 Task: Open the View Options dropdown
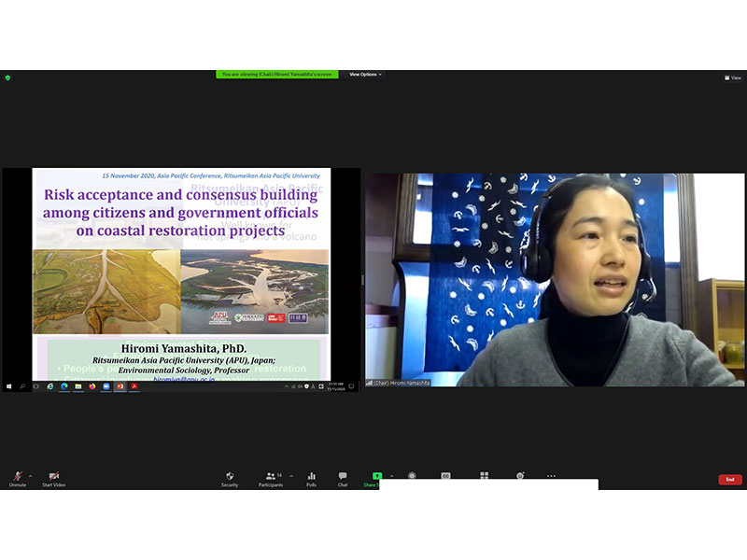click(x=365, y=75)
